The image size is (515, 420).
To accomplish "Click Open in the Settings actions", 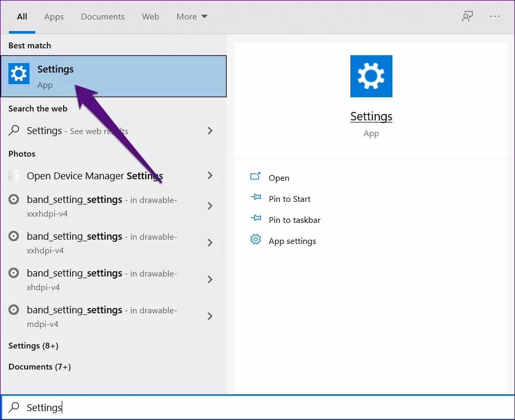I will [x=279, y=178].
